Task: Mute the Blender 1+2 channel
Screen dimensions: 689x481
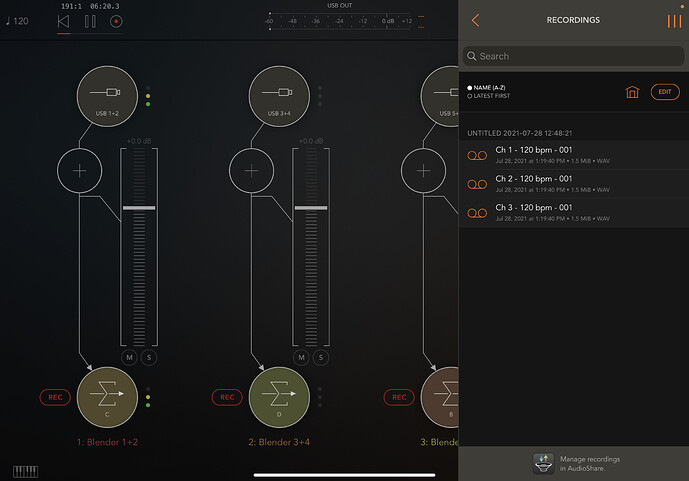Action: point(130,357)
